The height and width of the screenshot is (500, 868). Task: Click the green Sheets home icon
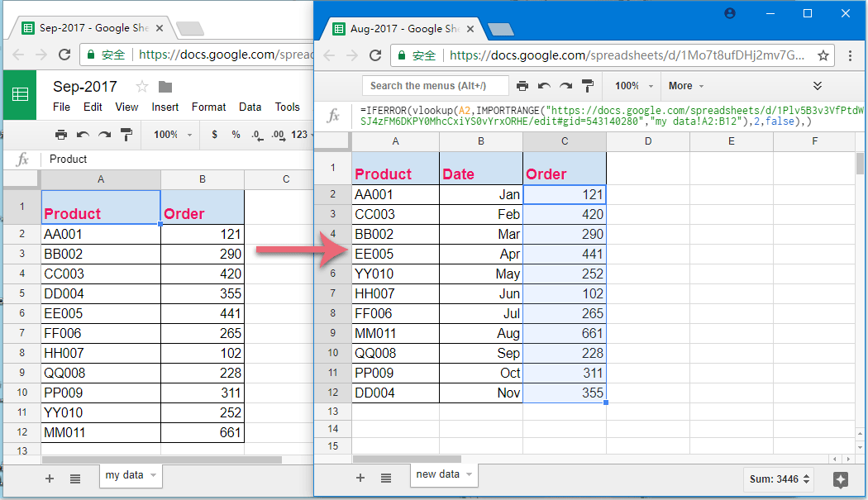[x=20, y=94]
